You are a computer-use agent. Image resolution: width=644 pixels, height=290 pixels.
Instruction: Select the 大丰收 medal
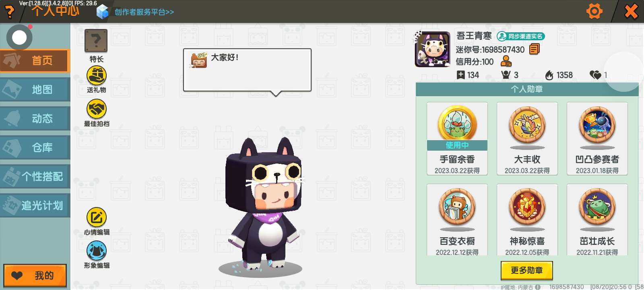click(x=527, y=139)
